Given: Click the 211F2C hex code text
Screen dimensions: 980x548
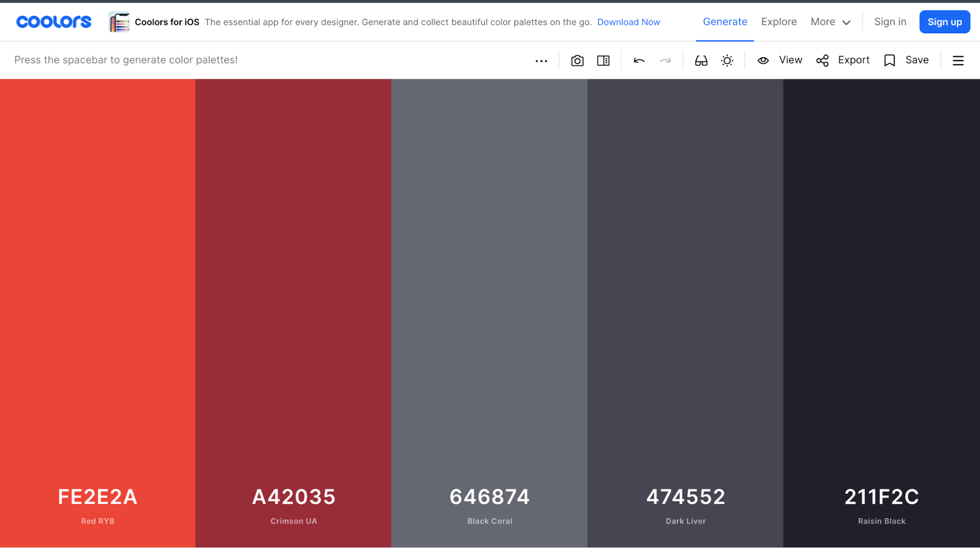Looking at the screenshot, I should [x=881, y=496].
